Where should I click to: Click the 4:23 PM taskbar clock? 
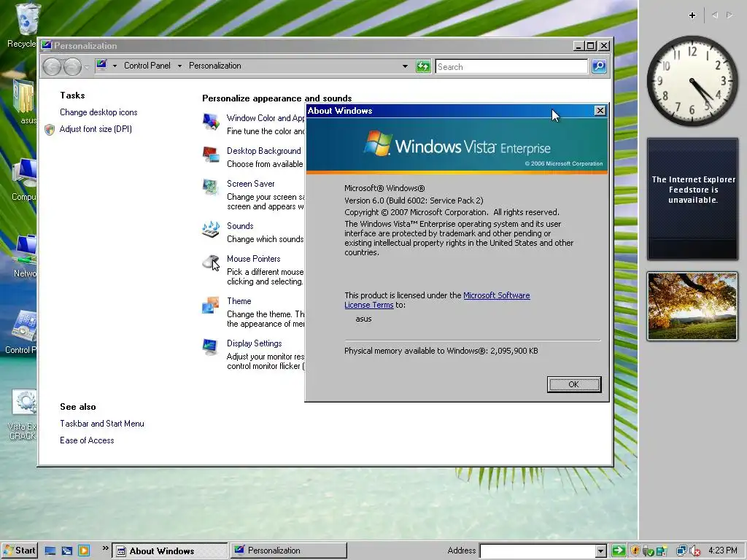(x=722, y=551)
